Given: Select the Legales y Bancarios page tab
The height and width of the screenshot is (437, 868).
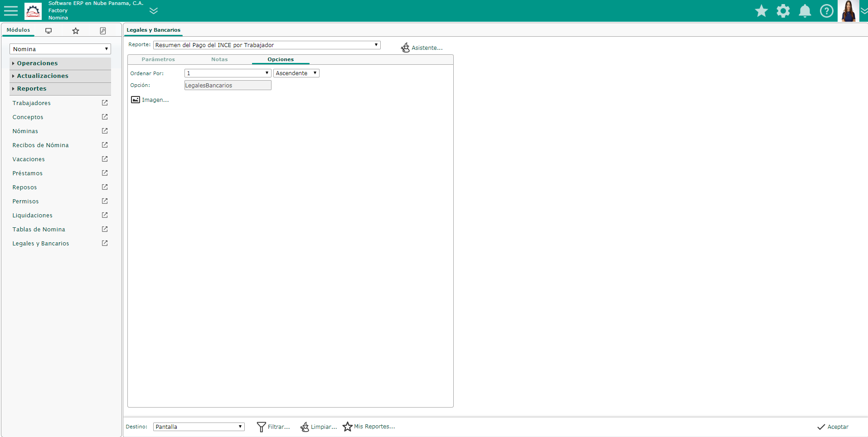Looking at the screenshot, I should point(154,30).
